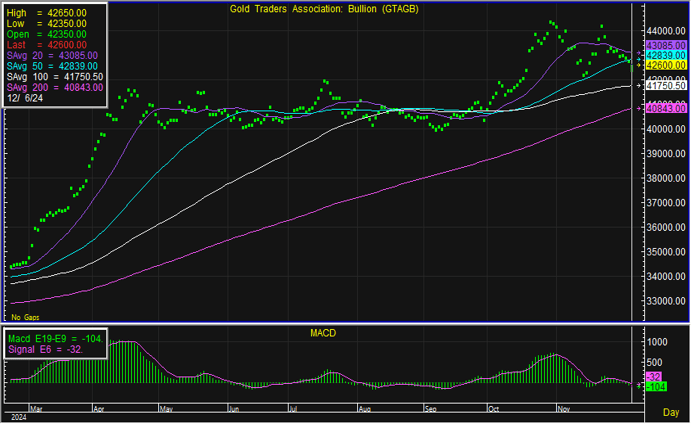The height and width of the screenshot is (424, 691).
Task: Click the yellow 42600.00 last price tag
Action: point(665,65)
